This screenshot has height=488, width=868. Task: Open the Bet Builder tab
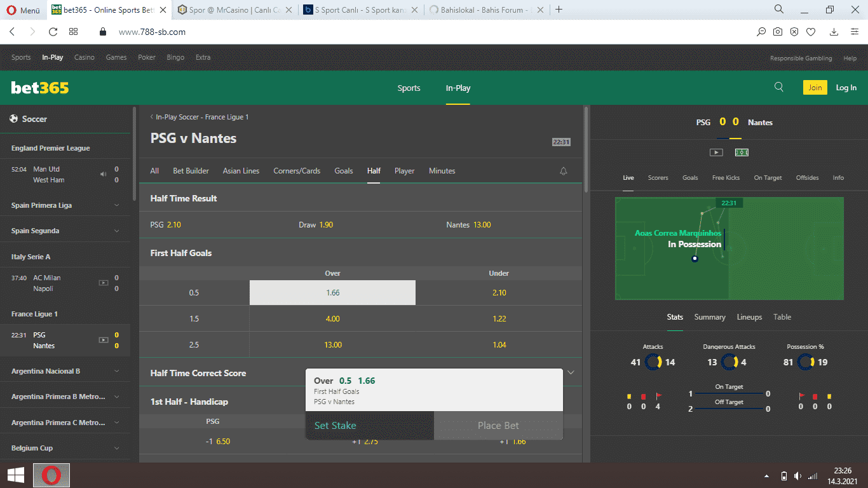coord(191,171)
